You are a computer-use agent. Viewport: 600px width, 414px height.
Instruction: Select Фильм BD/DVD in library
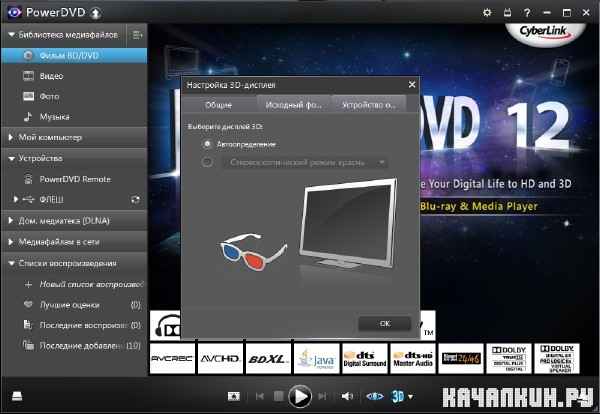[74, 55]
